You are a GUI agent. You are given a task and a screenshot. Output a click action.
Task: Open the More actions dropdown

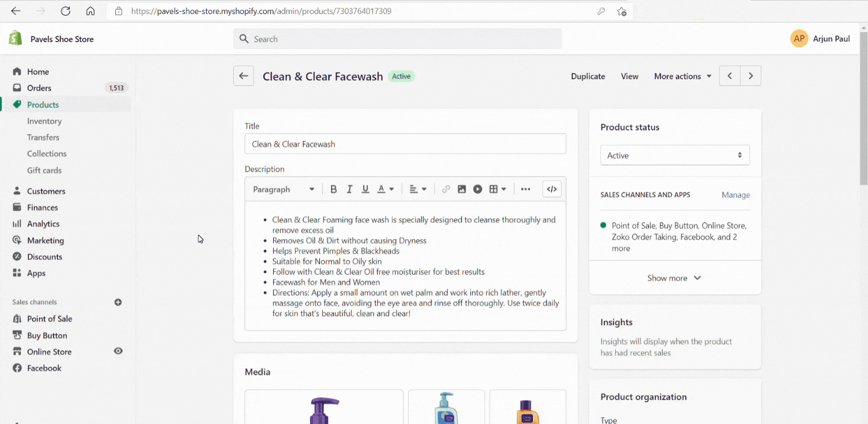pos(682,76)
